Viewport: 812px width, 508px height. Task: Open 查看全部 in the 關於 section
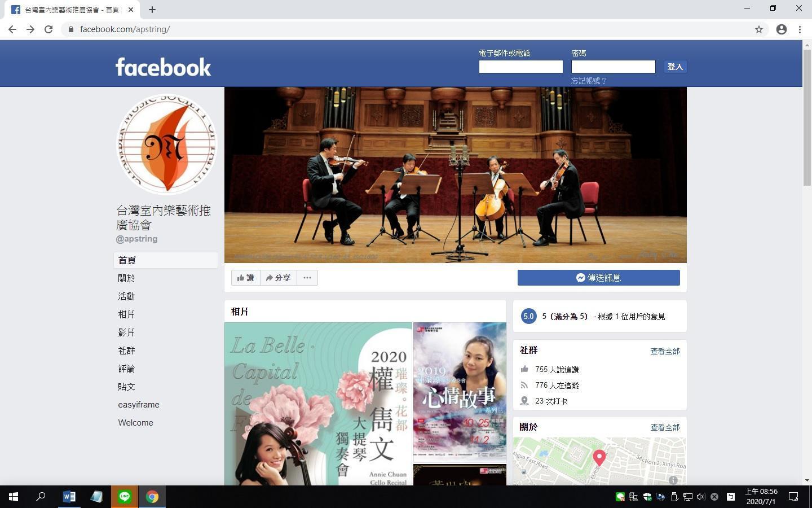[x=665, y=427]
